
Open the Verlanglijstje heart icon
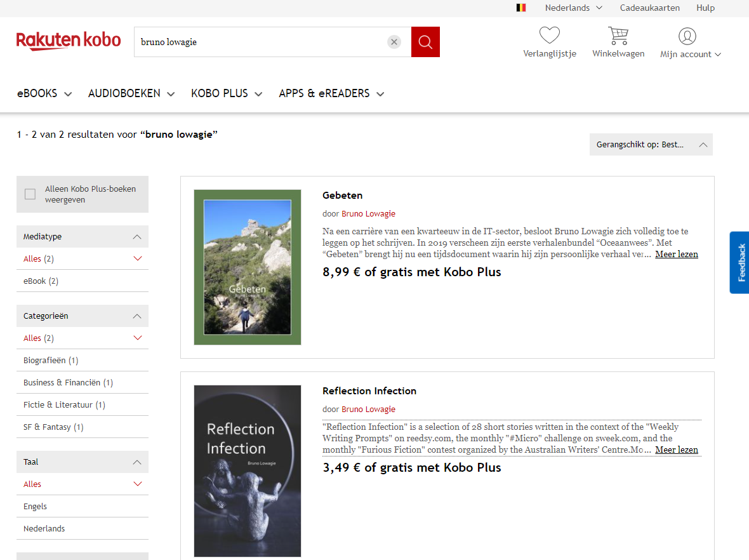click(x=549, y=36)
